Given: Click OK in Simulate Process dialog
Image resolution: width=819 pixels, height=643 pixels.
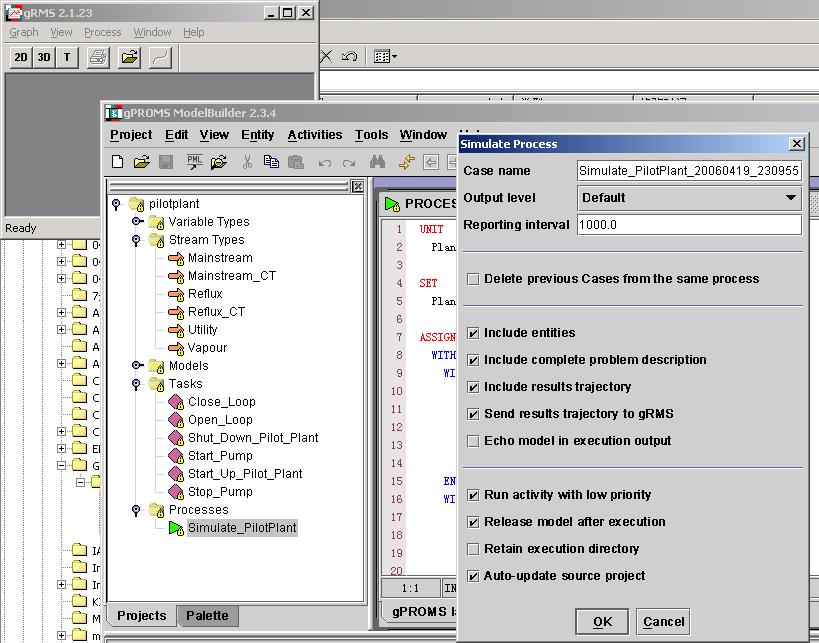Looking at the screenshot, I should 602,622.
